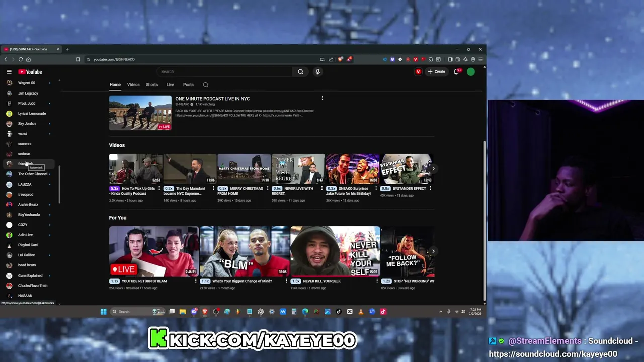Viewport: 644px width, 362px height.
Task: Open the browser main menu icon
Action: click(480, 59)
